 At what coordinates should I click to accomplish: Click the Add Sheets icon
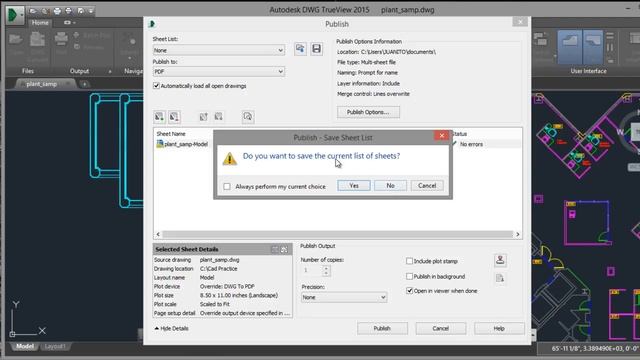pyautogui.click(x=160, y=117)
